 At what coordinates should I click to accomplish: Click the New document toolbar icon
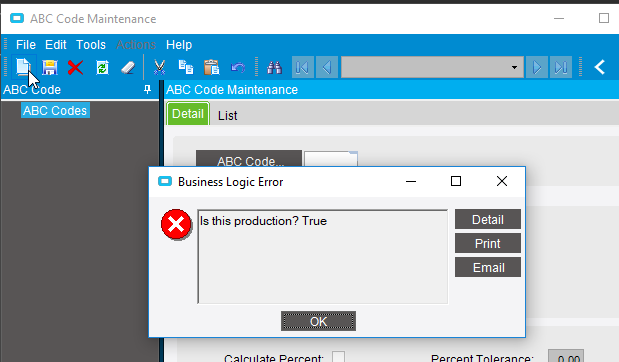23,67
